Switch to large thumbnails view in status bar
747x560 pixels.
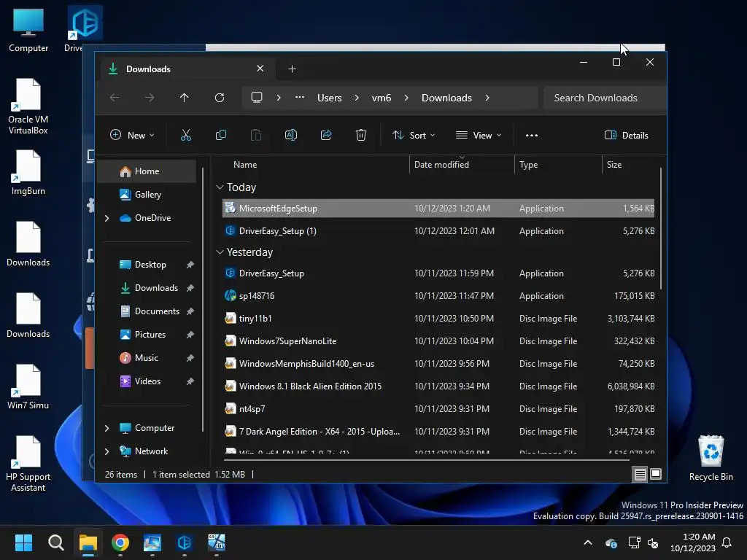point(656,474)
